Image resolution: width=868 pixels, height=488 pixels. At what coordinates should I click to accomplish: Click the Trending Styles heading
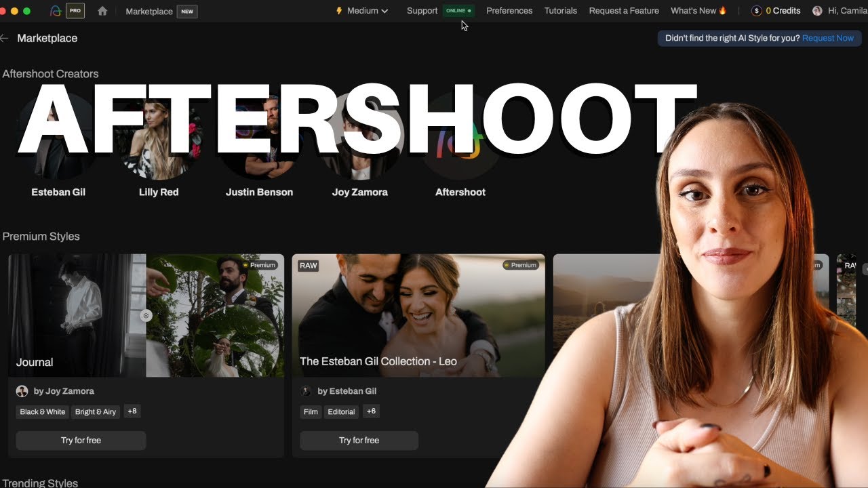40,483
